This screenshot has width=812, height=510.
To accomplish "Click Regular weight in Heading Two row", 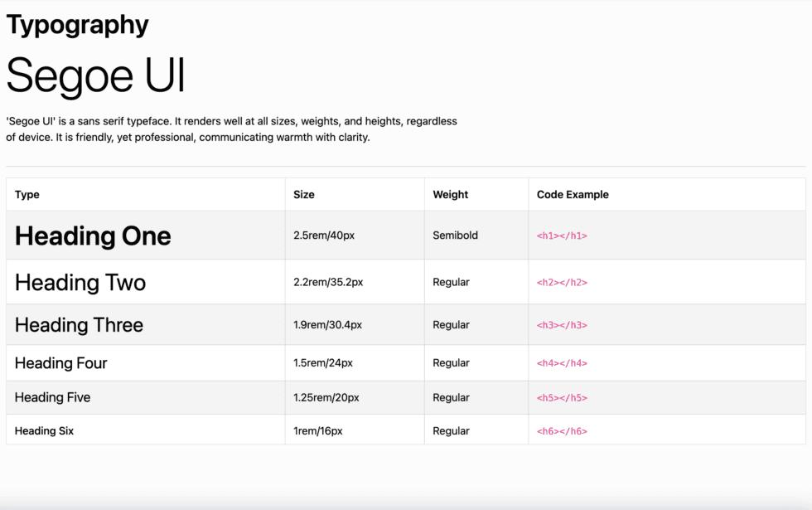I will 451,283.
